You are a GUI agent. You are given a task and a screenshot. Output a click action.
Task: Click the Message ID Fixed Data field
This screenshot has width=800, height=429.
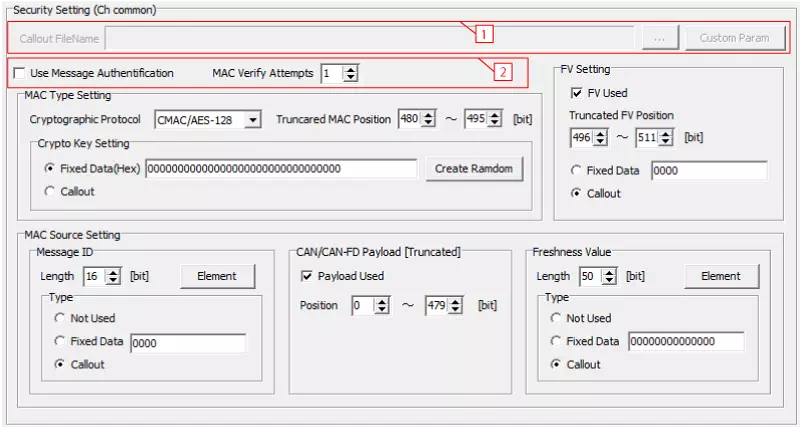(188, 343)
